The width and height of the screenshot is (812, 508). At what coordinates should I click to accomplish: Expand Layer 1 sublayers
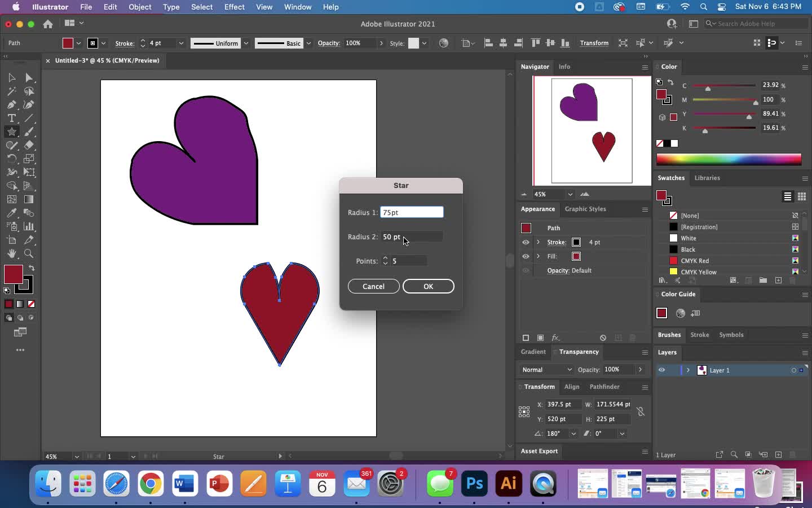tap(688, 370)
